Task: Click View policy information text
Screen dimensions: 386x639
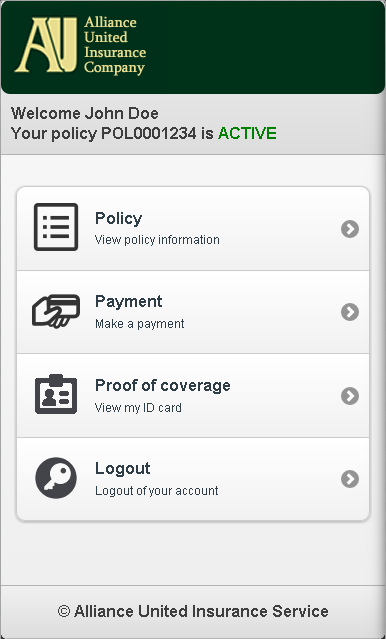Action: pyautogui.click(x=157, y=240)
